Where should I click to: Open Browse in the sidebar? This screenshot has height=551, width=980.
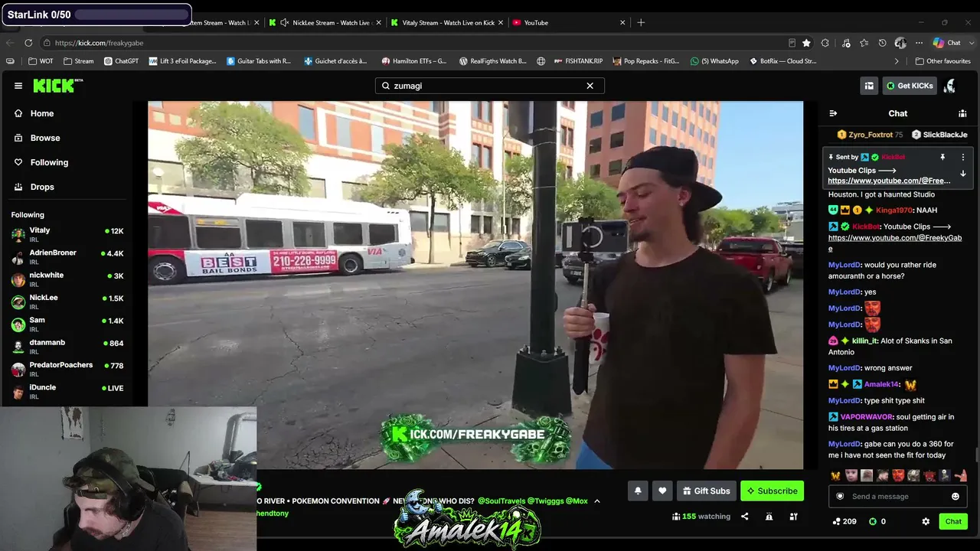coord(45,138)
